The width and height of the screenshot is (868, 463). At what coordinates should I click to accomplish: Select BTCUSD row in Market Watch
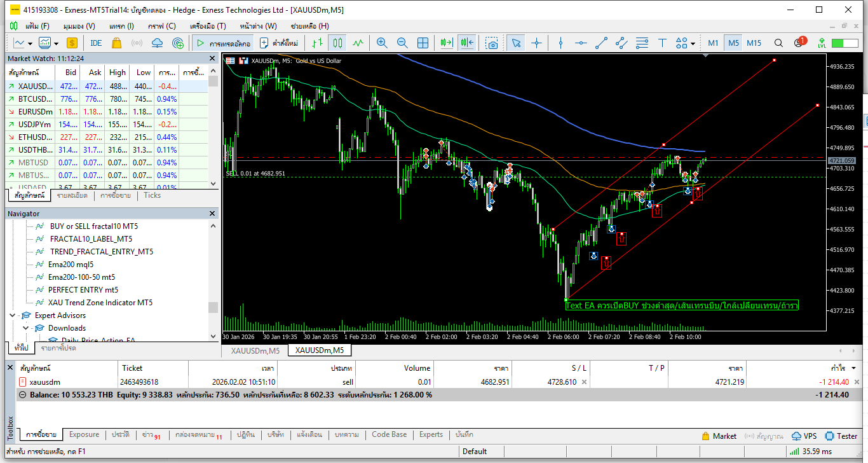tap(106, 99)
